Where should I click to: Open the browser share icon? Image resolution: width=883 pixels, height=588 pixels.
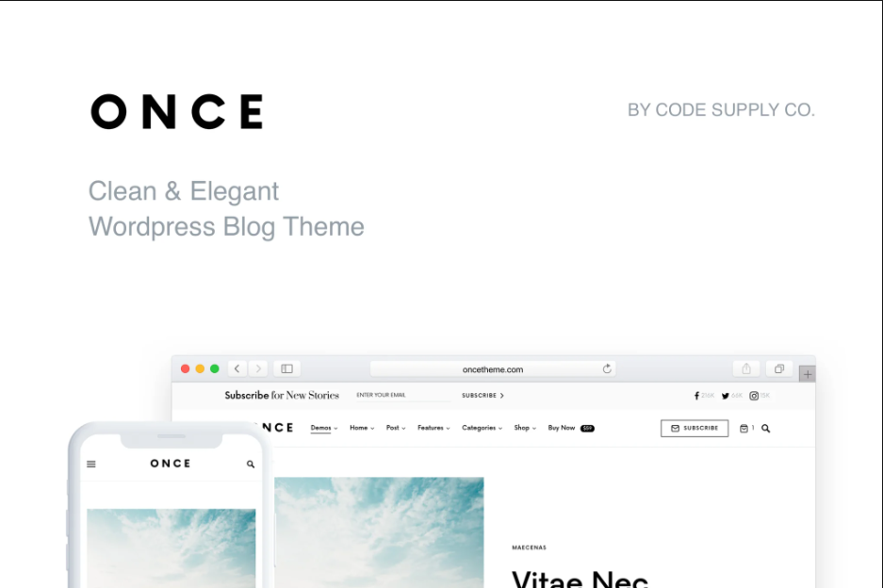[x=746, y=368]
